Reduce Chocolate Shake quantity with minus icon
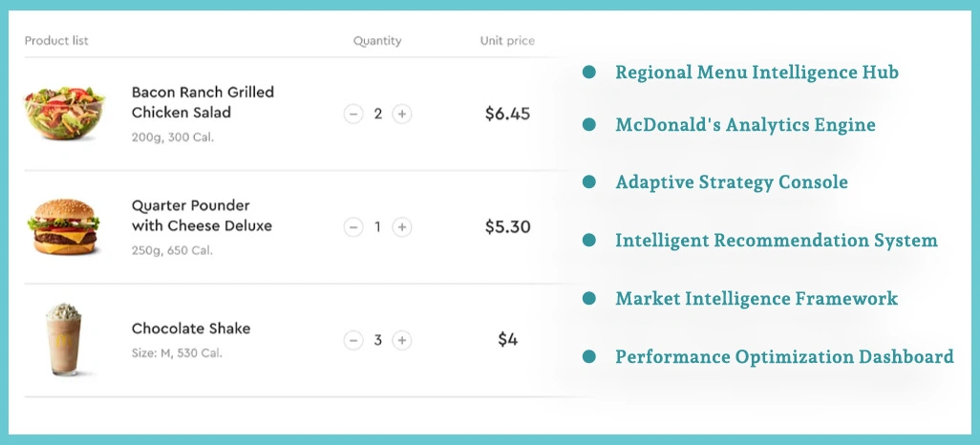Image resolution: width=980 pixels, height=445 pixels. [x=353, y=340]
